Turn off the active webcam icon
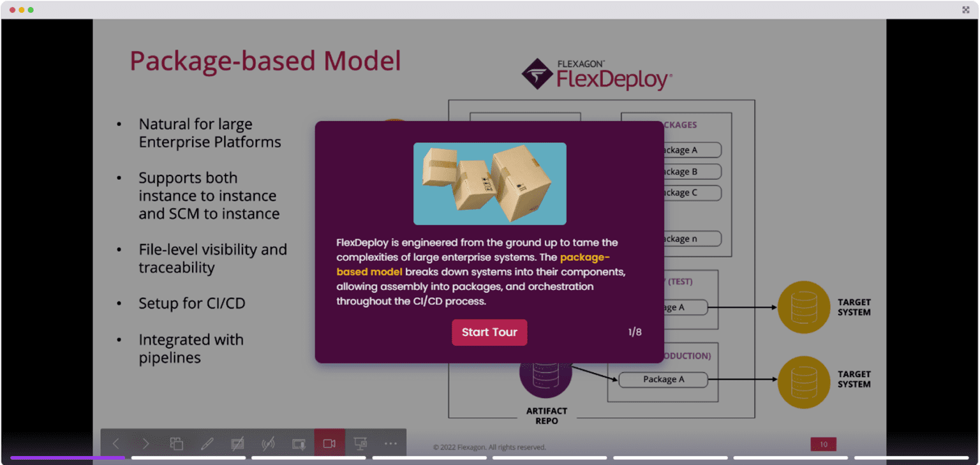980x465 pixels. point(329,443)
